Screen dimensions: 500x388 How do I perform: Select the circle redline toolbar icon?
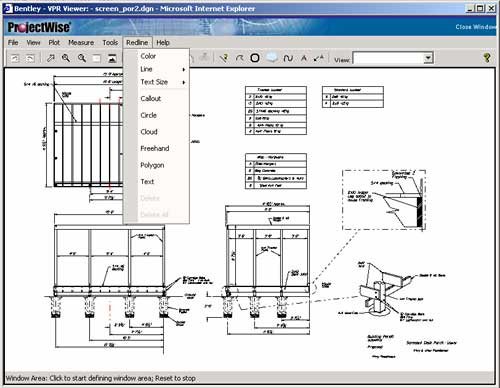point(255,58)
